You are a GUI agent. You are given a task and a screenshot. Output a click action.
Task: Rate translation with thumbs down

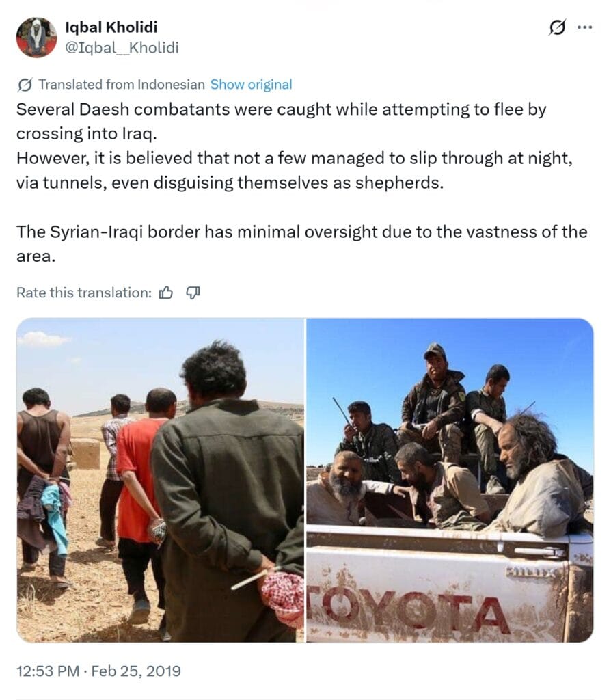pyautogui.click(x=193, y=293)
